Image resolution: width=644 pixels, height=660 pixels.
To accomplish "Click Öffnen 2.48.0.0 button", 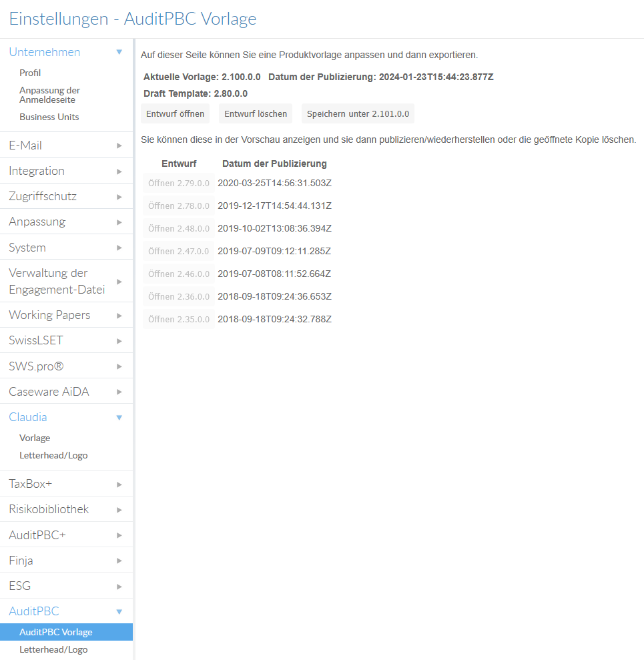I will click(x=178, y=228).
